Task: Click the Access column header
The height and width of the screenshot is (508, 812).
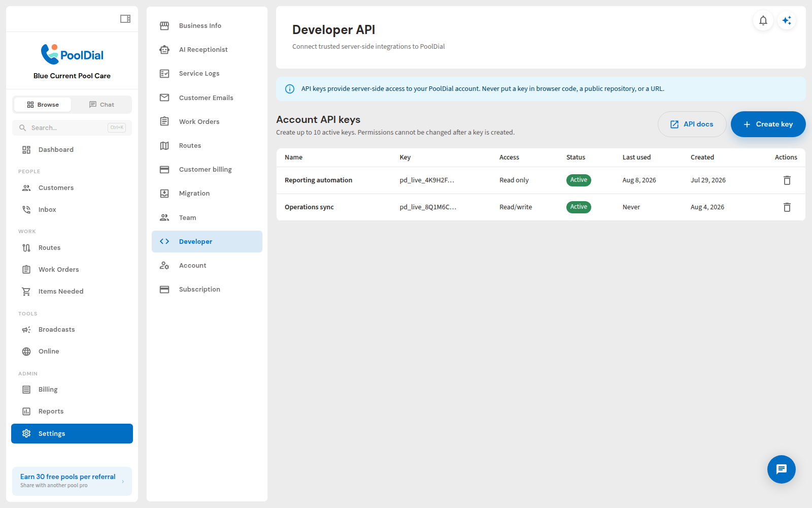Action: pyautogui.click(x=509, y=157)
